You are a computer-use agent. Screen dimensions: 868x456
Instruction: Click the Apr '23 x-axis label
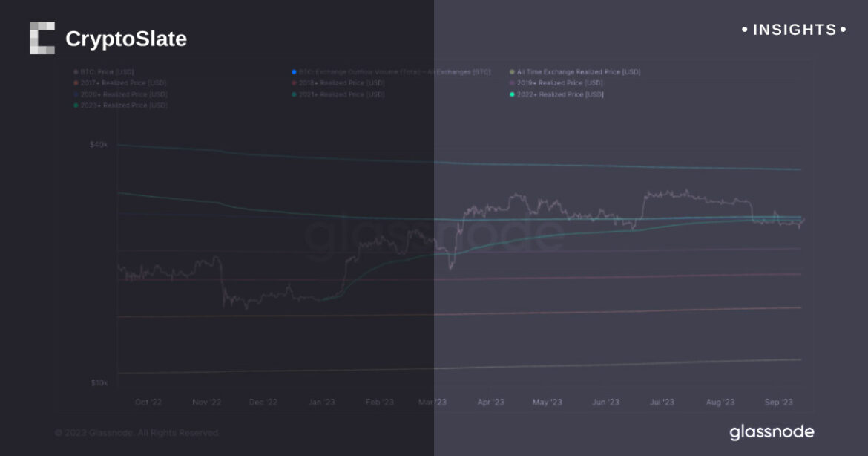(490, 402)
